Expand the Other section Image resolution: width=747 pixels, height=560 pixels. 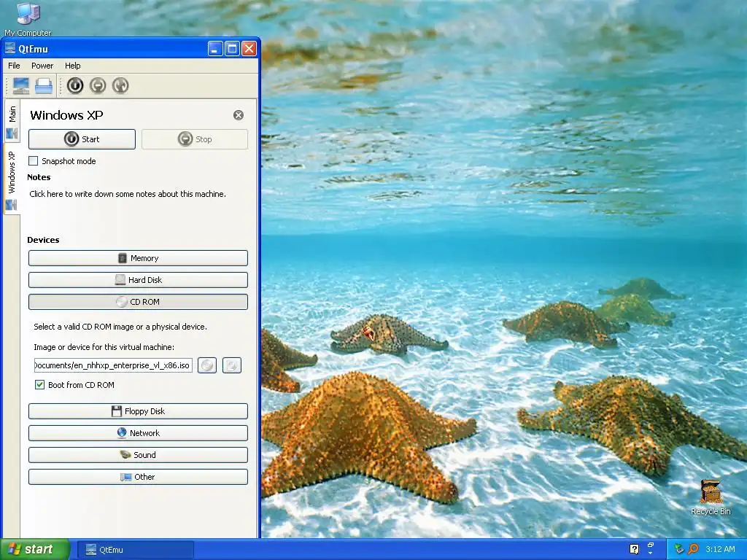pyautogui.click(x=138, y=477)
